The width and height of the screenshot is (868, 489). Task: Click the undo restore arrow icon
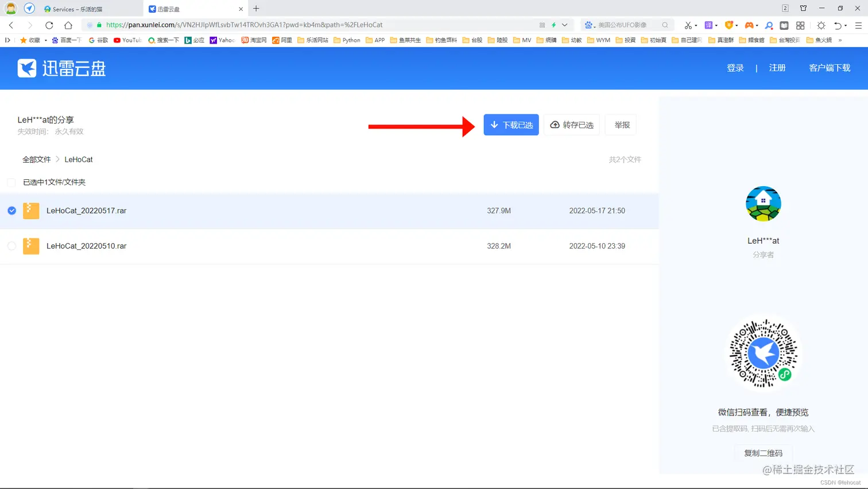pyautogui.click(x=838, y=25)
